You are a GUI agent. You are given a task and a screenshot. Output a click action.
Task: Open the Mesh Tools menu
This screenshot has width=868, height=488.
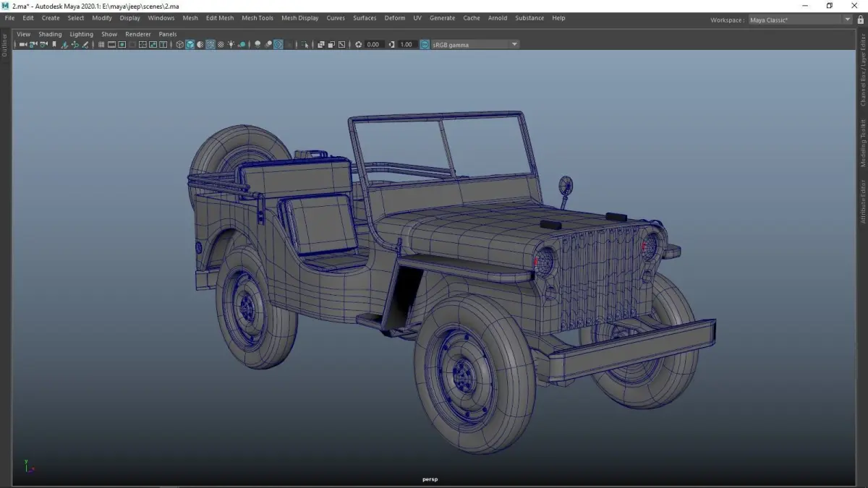click(x=258, y=18)
